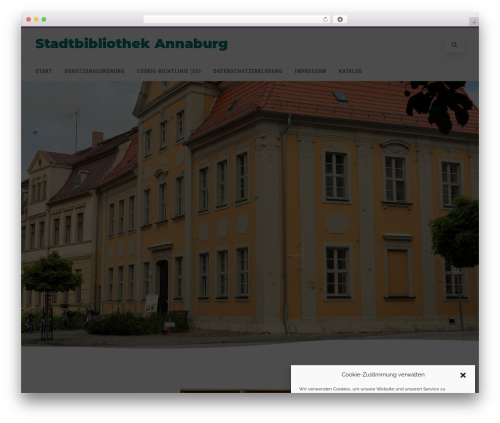Add a new browser tab with plus

click(474, 22)
